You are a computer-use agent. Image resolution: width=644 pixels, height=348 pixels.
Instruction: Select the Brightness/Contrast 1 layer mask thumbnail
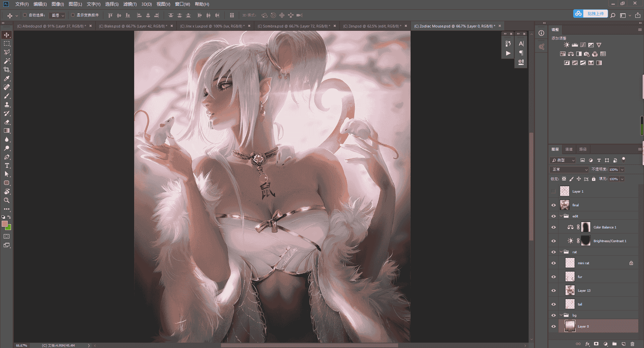[x=586, y=241]
